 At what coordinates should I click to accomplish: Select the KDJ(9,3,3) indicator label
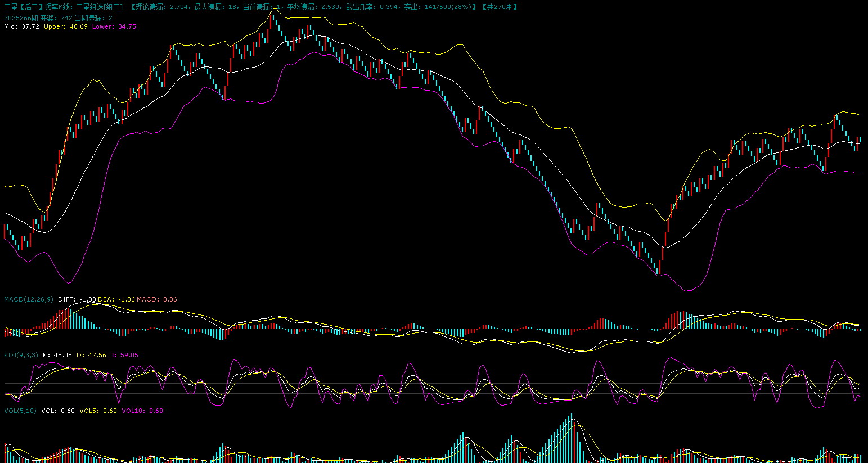21,355
